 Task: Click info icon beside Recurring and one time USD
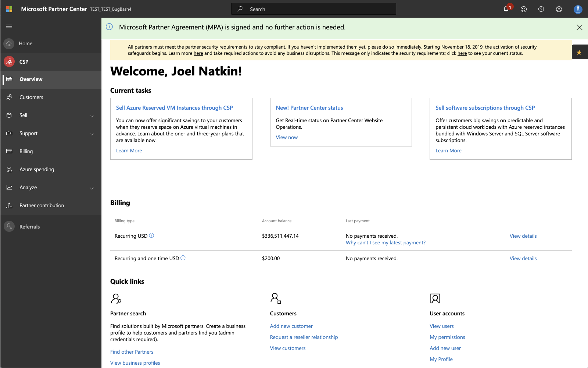[x=183, y=258]
